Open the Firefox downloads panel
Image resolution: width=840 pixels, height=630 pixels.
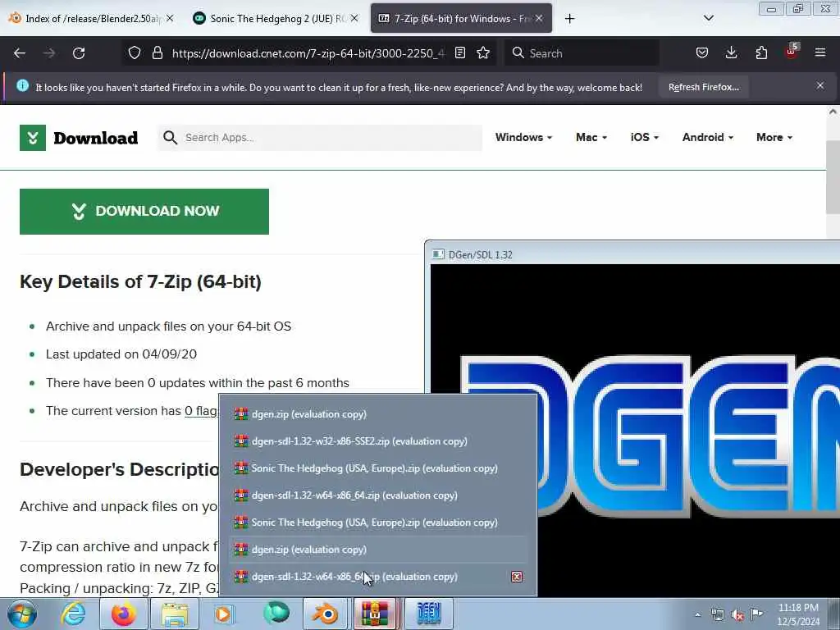click(x=731, y=53)
